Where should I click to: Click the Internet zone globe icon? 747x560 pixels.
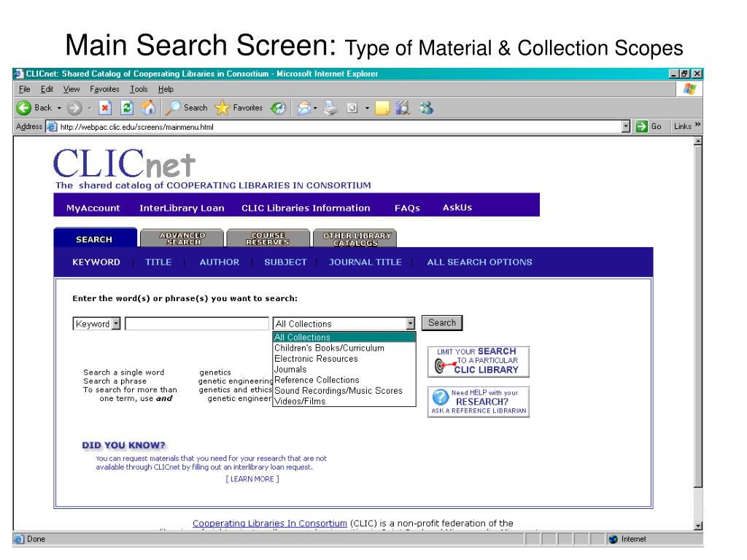pos(614,539)
